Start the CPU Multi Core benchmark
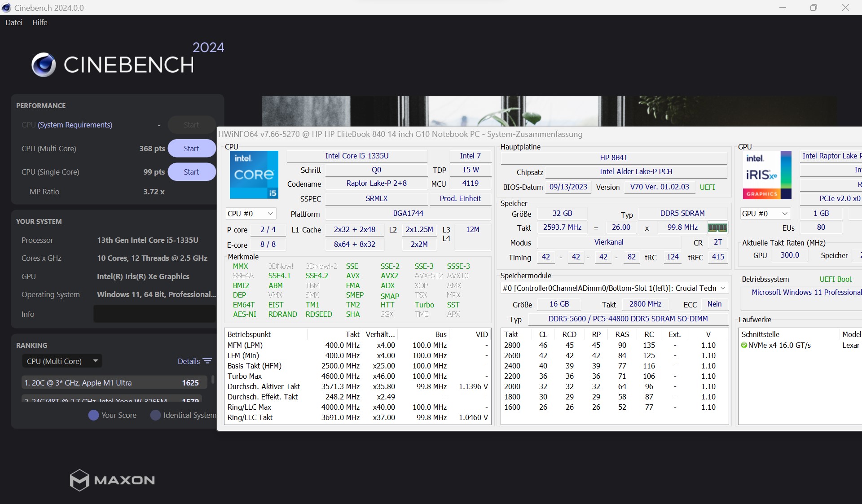The image size is (862, 504). (x=191, y=148)
